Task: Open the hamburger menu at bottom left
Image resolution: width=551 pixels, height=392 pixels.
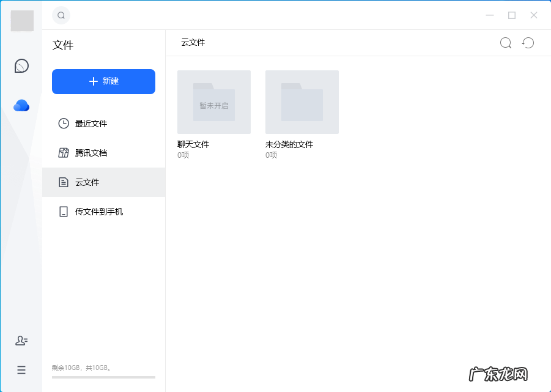Action: pos(21,370)
